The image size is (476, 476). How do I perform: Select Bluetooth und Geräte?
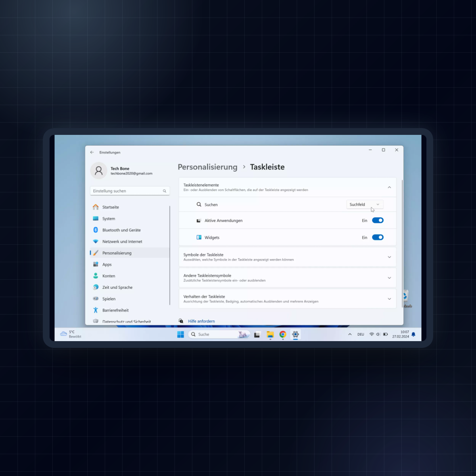(x=130, y=230)
